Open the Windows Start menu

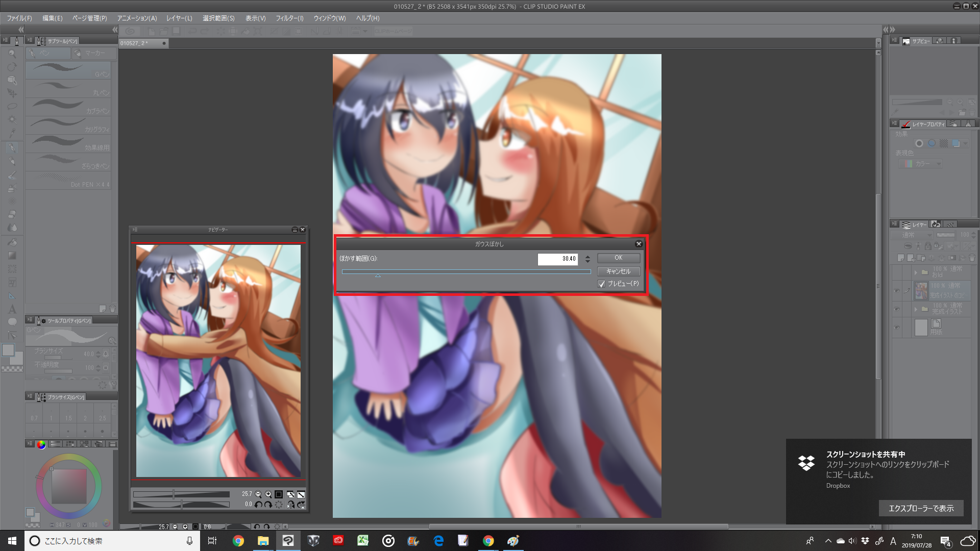[x=12, y=541]
